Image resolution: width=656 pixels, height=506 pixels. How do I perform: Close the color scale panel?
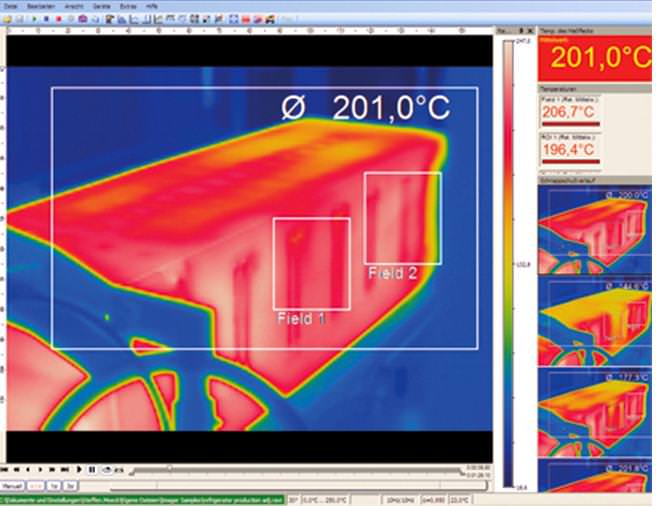(530, 31)
